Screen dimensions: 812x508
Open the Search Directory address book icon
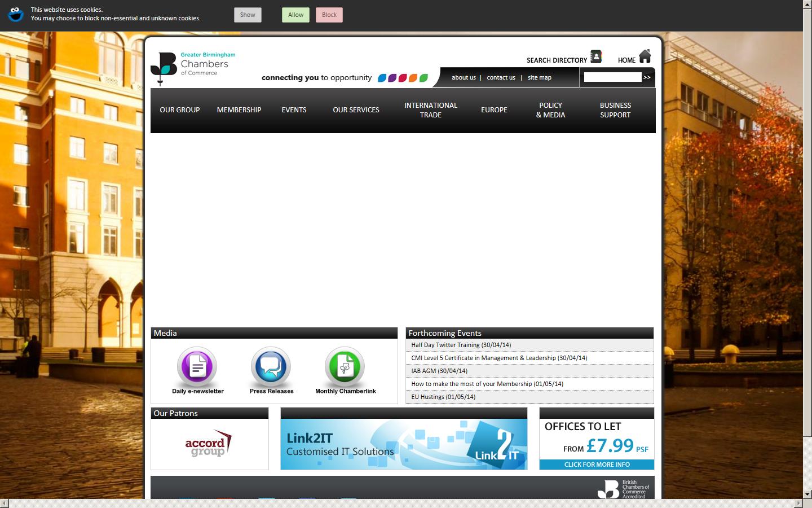[x=595, y=56]
